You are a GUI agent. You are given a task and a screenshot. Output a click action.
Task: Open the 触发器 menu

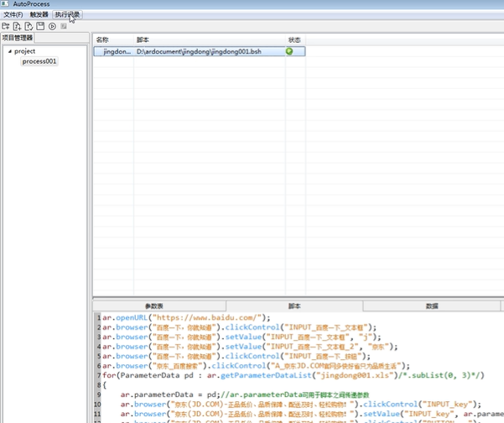[x=39, y=14]
